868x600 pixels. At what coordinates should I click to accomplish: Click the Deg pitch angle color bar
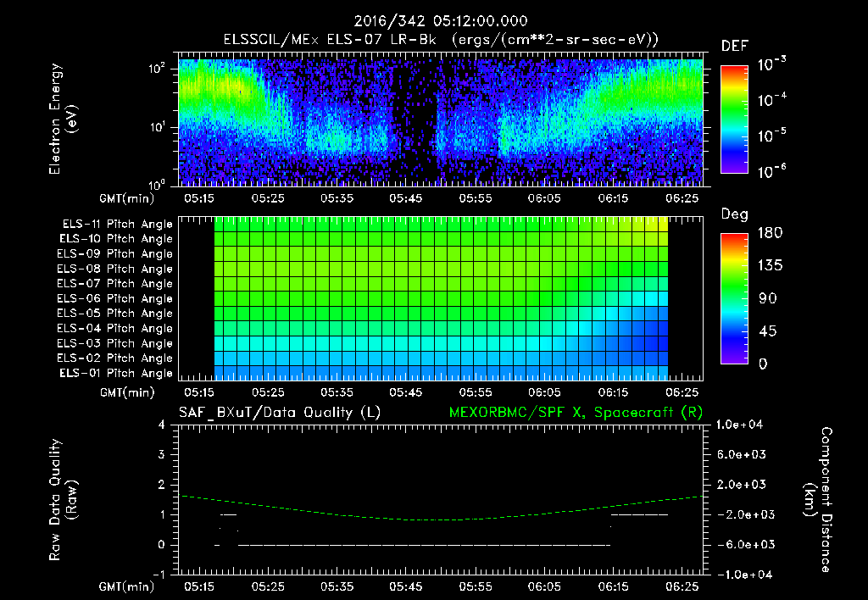point(735,298)
